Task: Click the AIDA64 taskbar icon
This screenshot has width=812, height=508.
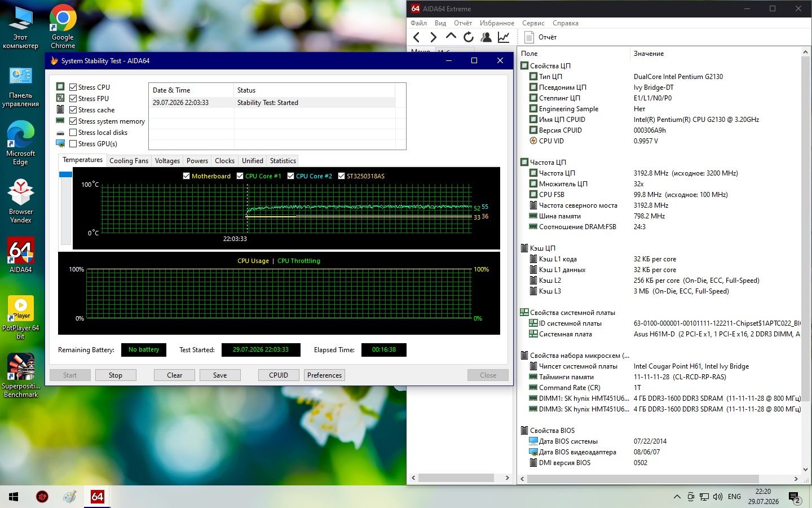Action: pos(97,497)
